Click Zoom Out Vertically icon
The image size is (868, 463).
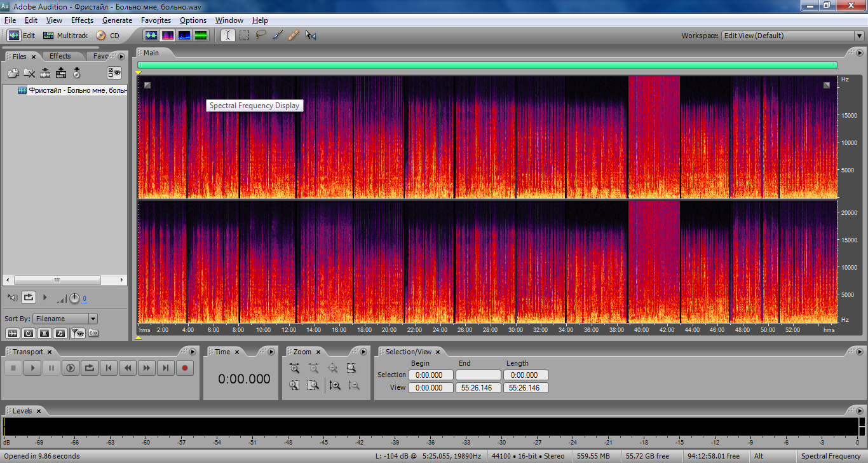[354, 385]
